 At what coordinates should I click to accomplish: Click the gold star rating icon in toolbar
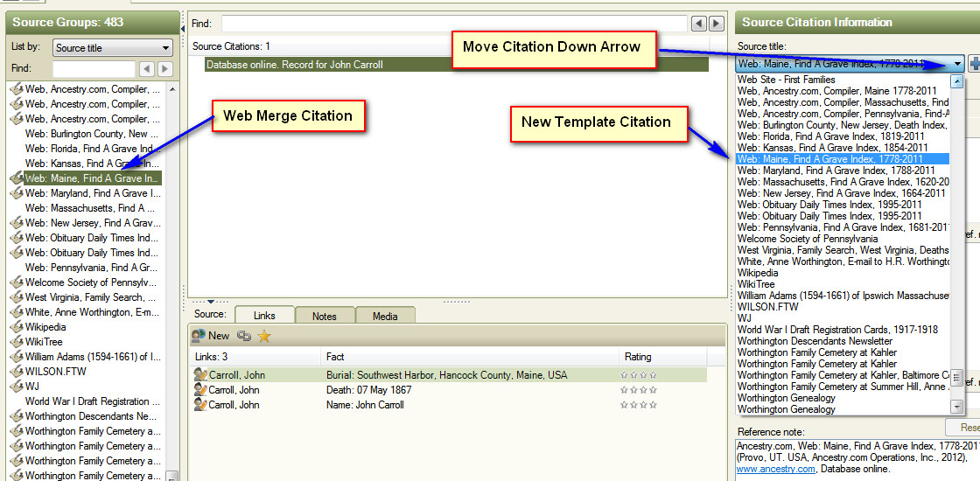click(264, 336)
